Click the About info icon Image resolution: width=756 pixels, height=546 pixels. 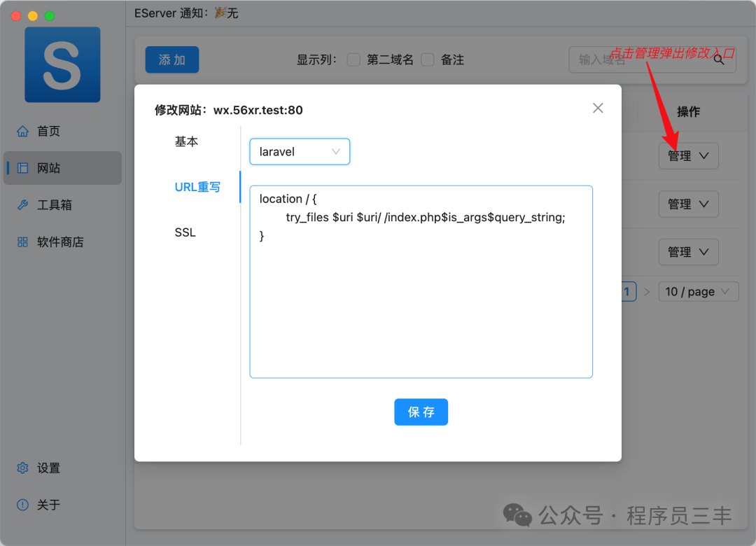pos(22,505)
